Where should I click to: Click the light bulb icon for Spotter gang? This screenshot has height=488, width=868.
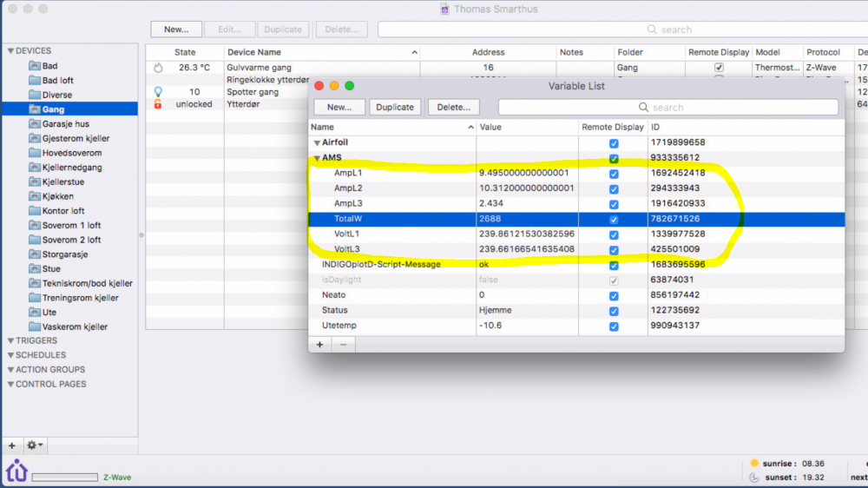tap(158, 91)
